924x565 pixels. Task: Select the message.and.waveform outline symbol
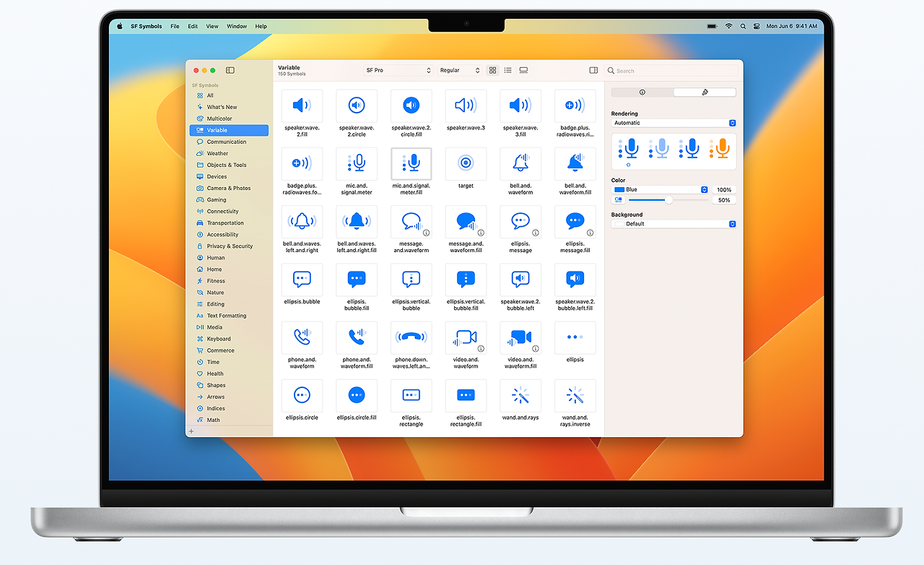tap(411, 221)
